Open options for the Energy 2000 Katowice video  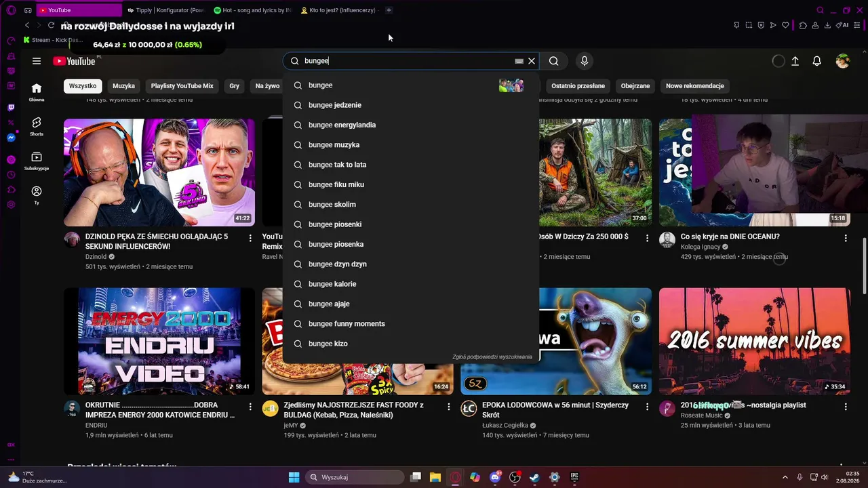click(250, 407)
